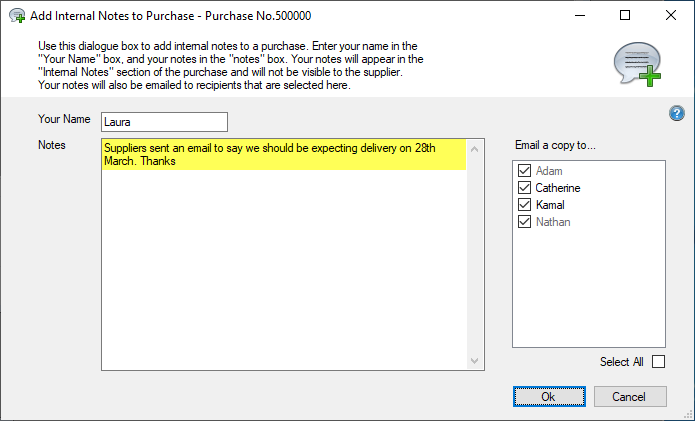Click the Notes box scroll up arrow
The width and height of the screenshot is (695, 421).
[x=476, y=148]
